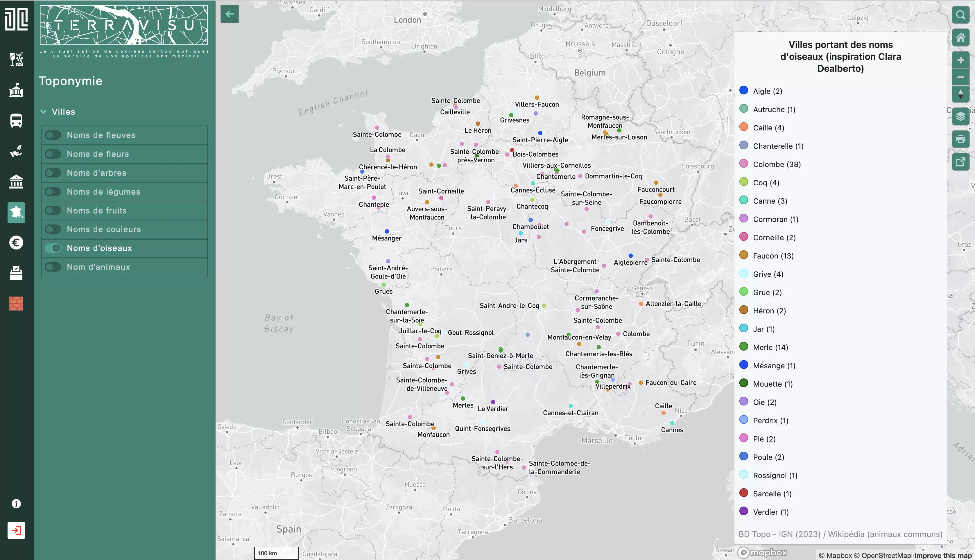Select legend entry Rossignol (1)

click(775, 475)
